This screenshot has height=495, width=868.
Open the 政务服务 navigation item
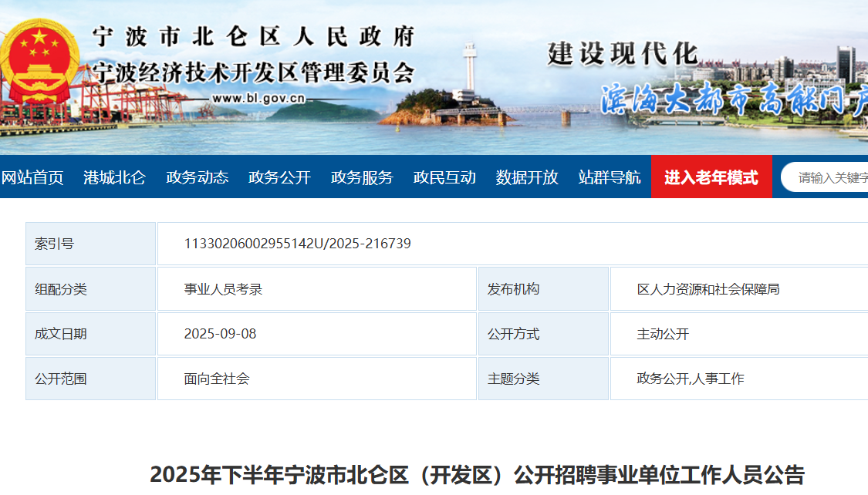tap(362, 177)
